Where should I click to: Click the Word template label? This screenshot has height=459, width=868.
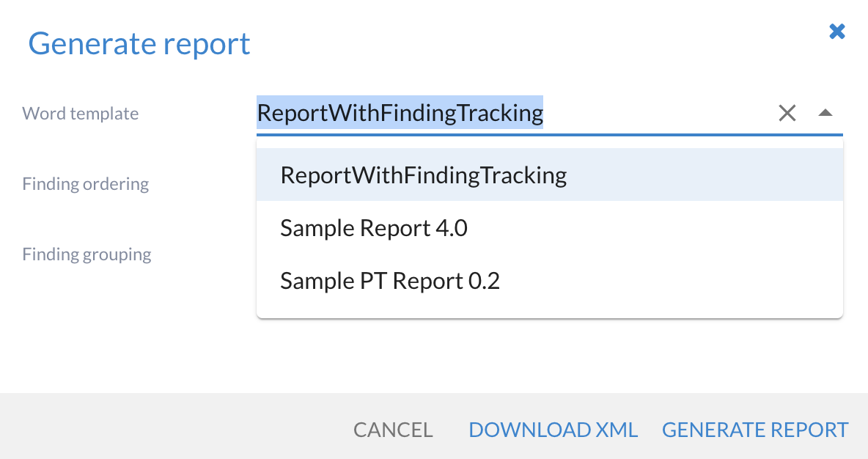[x=81, y=114]
